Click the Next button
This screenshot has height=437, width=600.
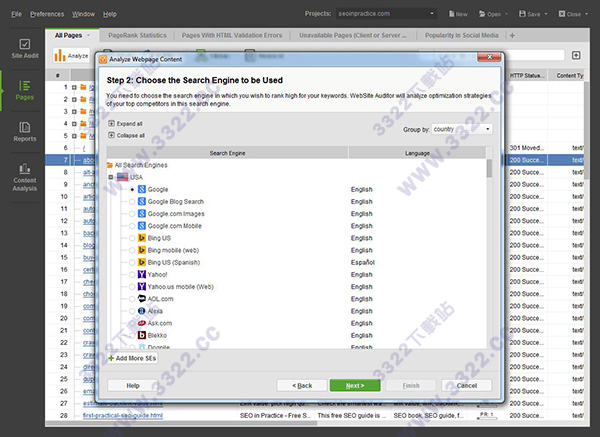point(355,385)
